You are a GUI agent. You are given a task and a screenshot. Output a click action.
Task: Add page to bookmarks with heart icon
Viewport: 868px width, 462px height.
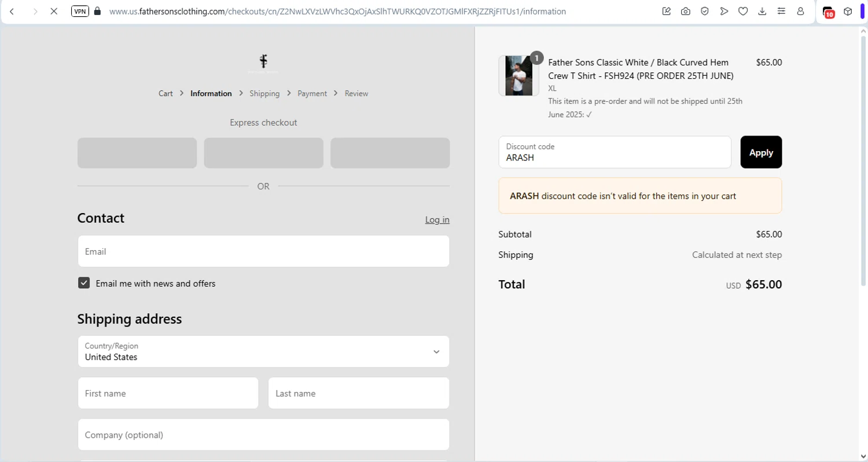coord(743,11)
